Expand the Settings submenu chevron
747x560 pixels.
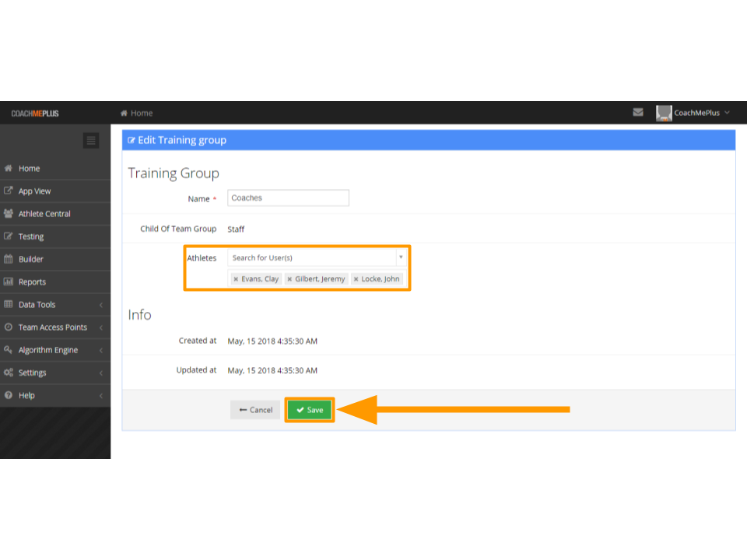[101, 373]
